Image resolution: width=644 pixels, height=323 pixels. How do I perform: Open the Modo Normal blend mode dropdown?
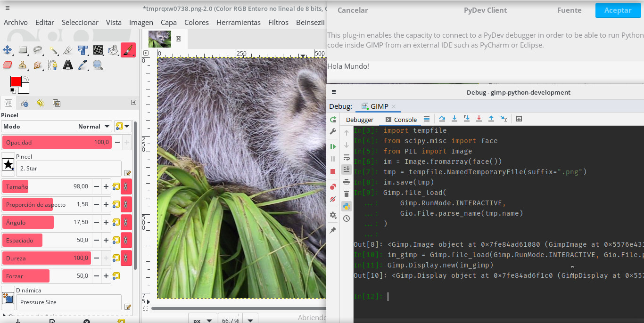pyautogui.click(x=93, y=126)
